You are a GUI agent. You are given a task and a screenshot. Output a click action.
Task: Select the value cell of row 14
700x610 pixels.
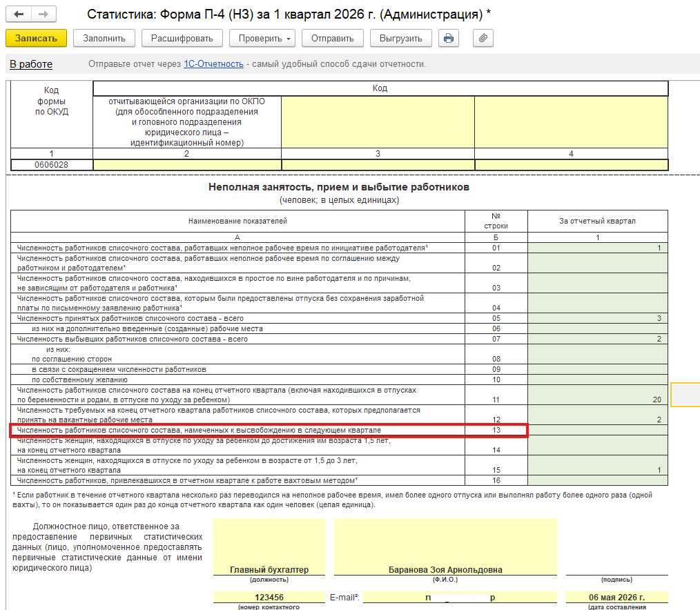[x=598, y=445]
